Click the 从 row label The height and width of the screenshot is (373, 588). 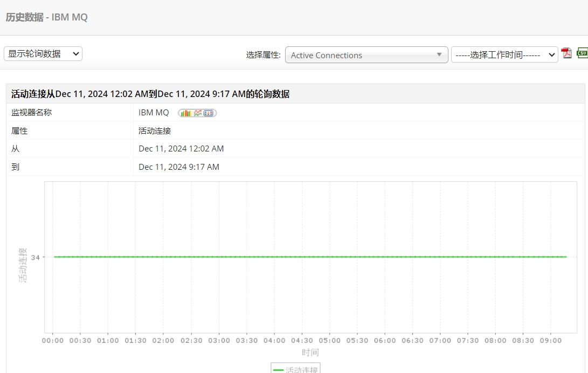[16, 149]
